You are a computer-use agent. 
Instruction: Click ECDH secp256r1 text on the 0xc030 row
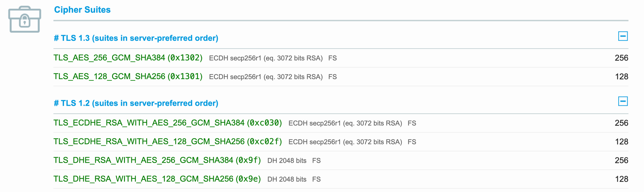[315, 123]
